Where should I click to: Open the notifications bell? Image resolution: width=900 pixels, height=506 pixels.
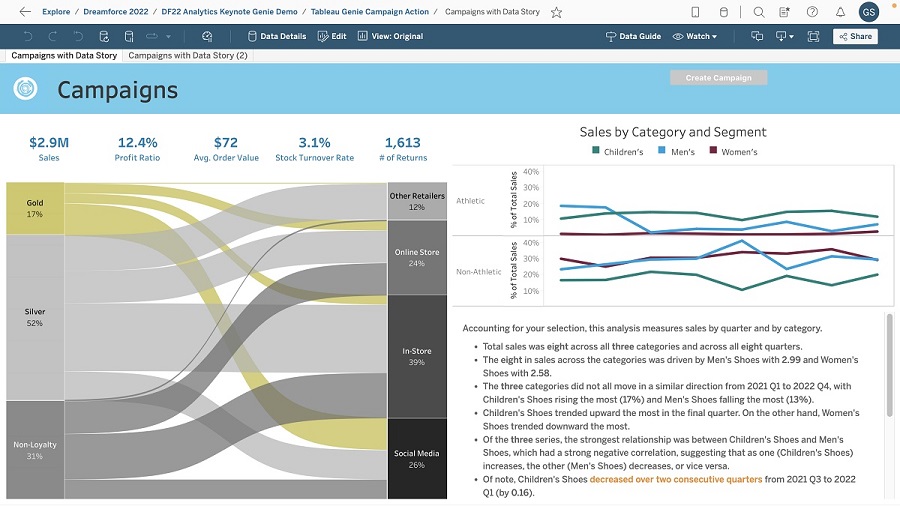840,12
